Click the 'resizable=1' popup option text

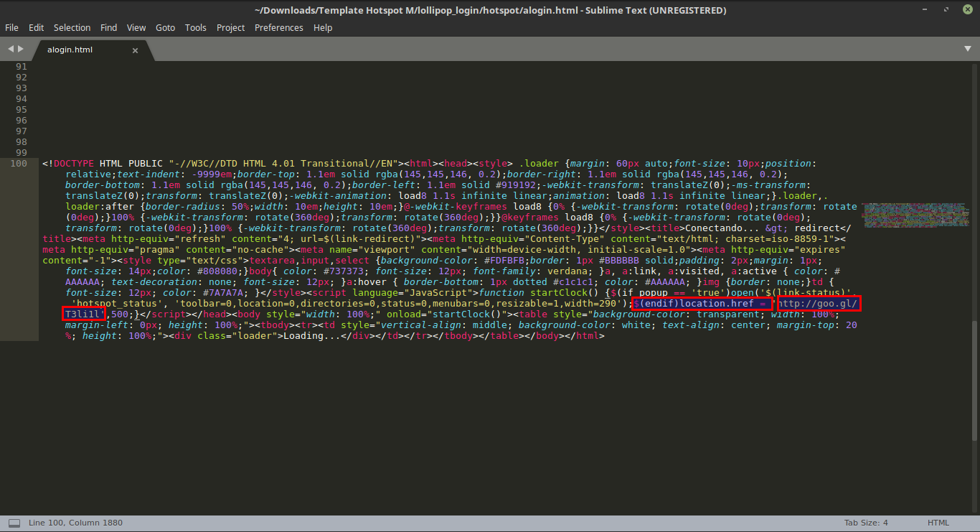click(x=533, y=304)
